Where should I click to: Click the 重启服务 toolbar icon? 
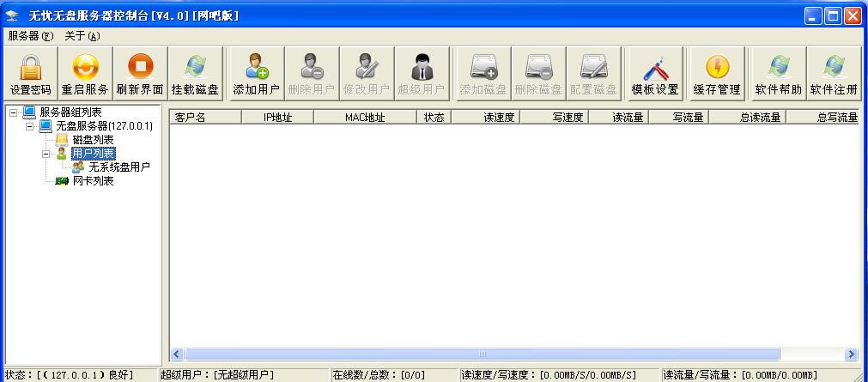tap(86, 67)
